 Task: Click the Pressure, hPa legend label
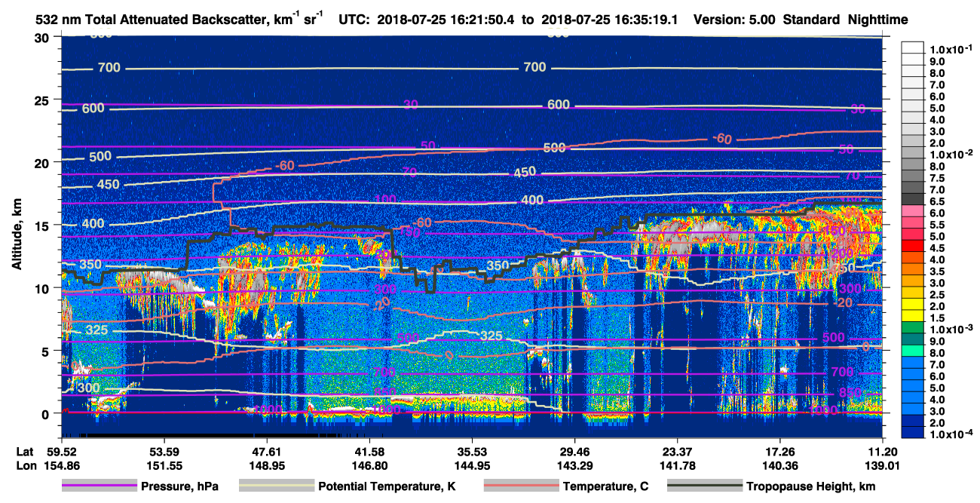(179, 486)
